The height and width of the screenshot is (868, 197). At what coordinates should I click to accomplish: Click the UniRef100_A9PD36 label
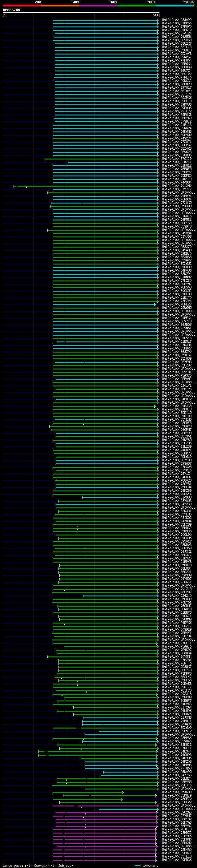pos(177,860)
